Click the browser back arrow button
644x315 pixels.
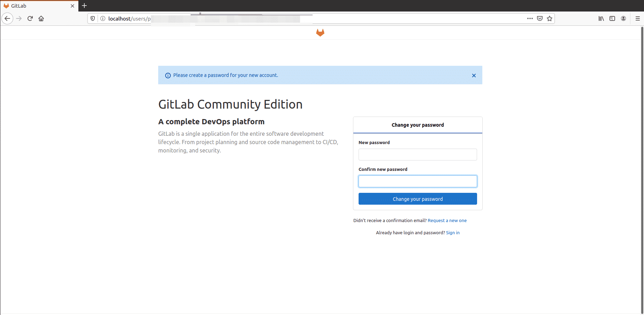7,18
